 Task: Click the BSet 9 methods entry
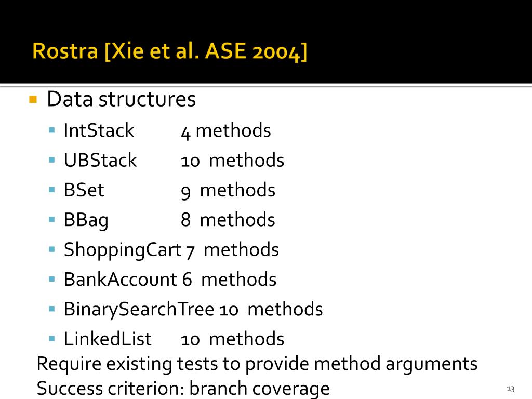tap(169, 190)
